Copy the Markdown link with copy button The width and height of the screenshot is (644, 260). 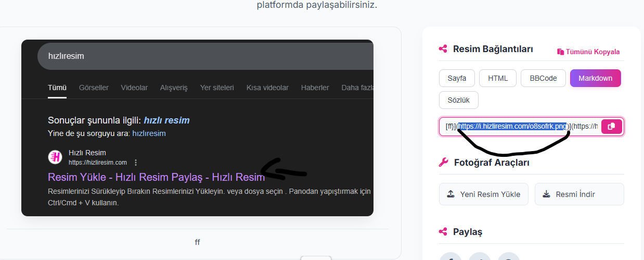[612, 127]
